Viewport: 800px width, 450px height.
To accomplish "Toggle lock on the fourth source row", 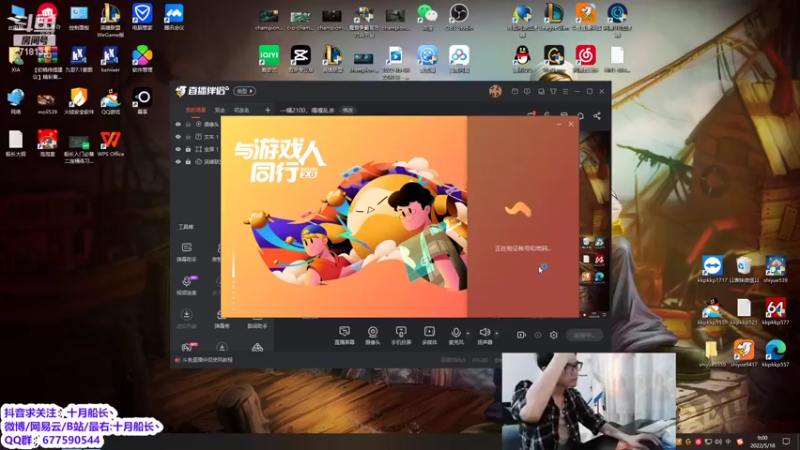I will coord(188,161).
